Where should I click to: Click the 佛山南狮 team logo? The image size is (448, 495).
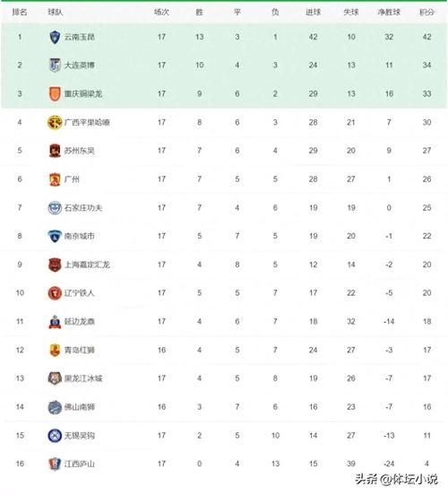[55, 407]
